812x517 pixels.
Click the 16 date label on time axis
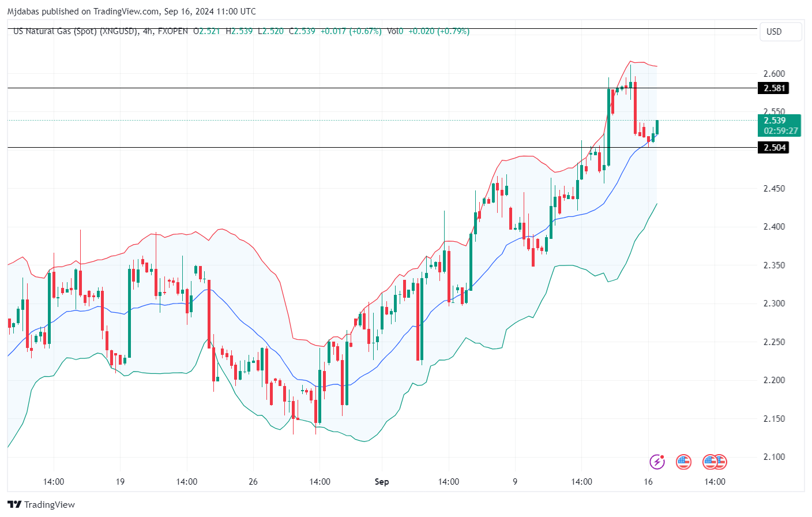[648, 482]
